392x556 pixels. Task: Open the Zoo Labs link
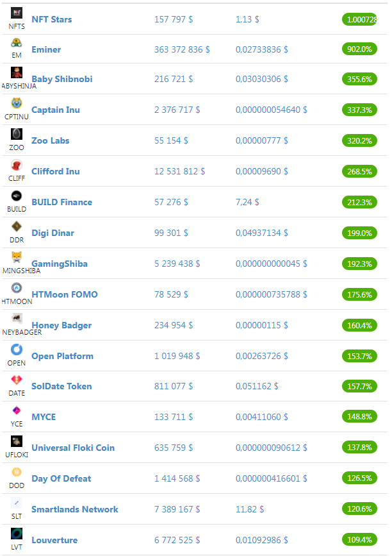(51, 141)
